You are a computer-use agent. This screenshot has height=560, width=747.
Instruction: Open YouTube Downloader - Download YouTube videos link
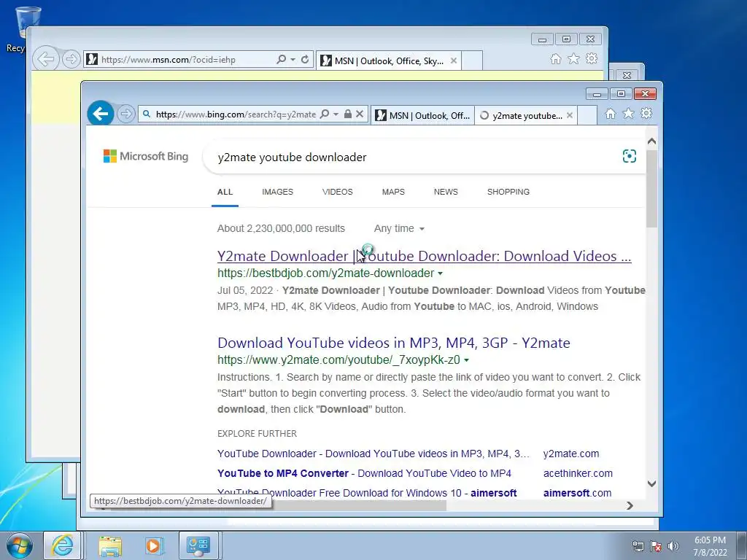[x=373, y=454]
